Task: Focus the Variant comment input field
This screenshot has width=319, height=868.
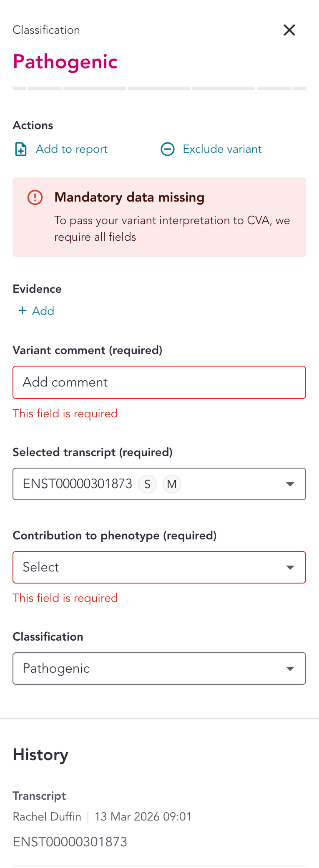Action: pos(159,382)
